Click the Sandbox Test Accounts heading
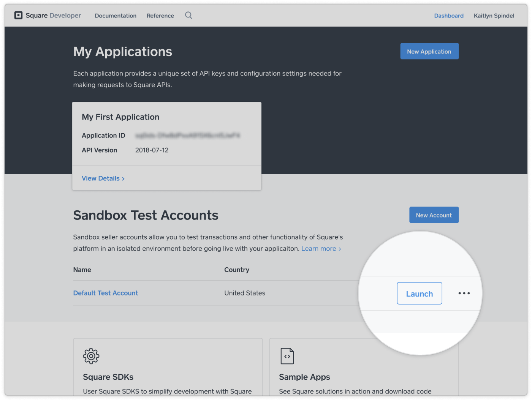Viewport: 532px width, 401px height. (146, 215)
